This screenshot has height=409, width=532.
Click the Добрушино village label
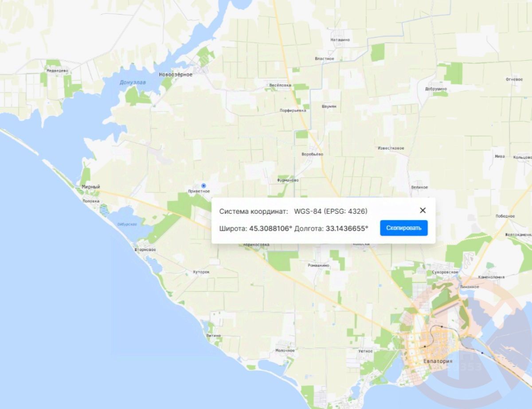[436, 88]
